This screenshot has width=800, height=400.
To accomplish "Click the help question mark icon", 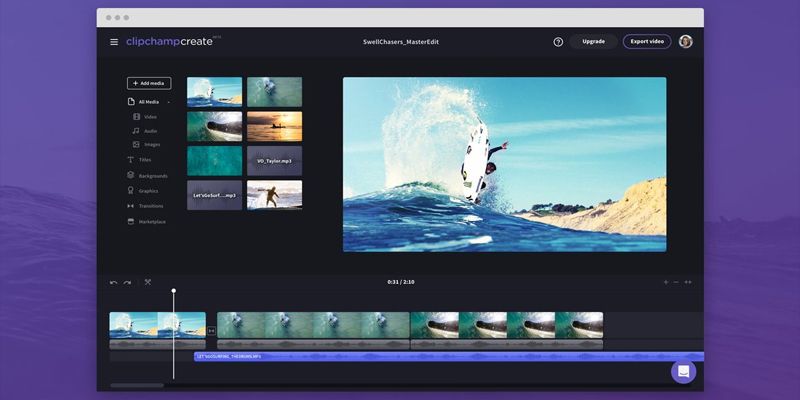I will coord(558,42).
